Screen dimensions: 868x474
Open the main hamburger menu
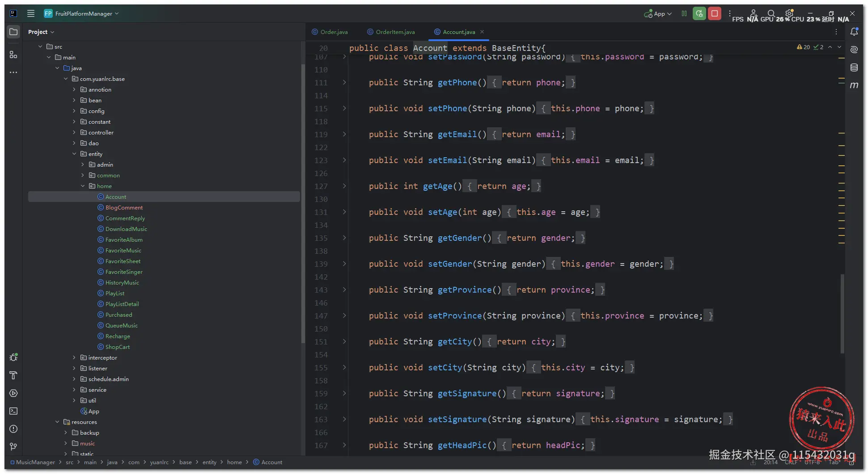click(x=31, y=13)
